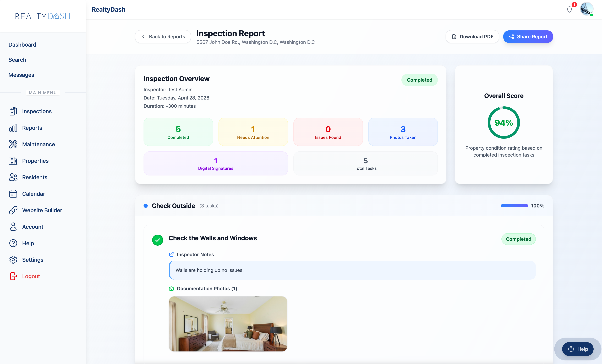Go to Reports menu item
The height and width of the screenshot is (364, 602).
point(32,128)
